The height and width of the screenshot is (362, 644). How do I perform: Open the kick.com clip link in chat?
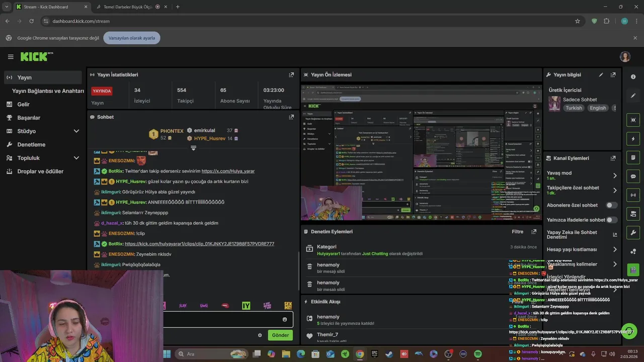click(199, 244)
